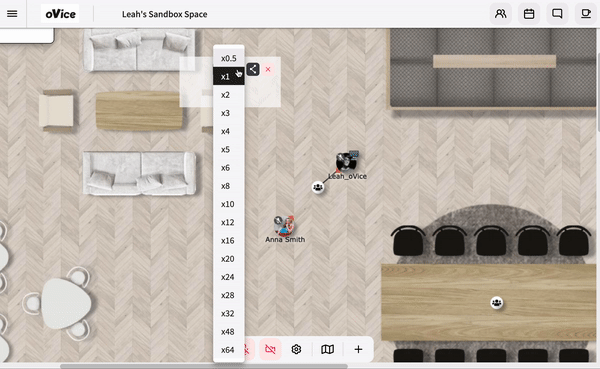
Task: Select x2 from the size list
Action: (229, 95)
